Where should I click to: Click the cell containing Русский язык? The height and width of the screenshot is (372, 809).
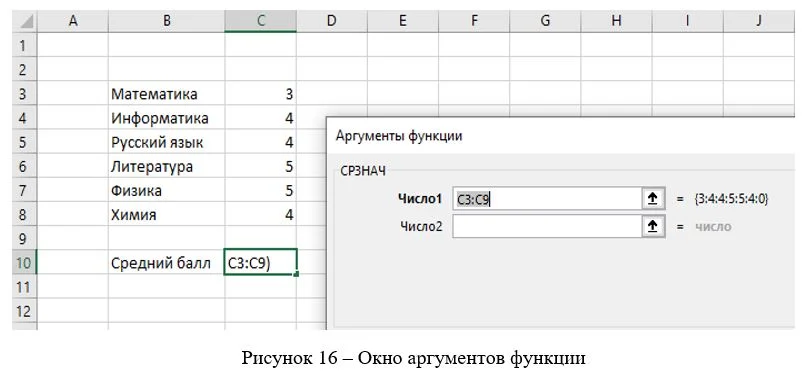[x=166, y=142]
